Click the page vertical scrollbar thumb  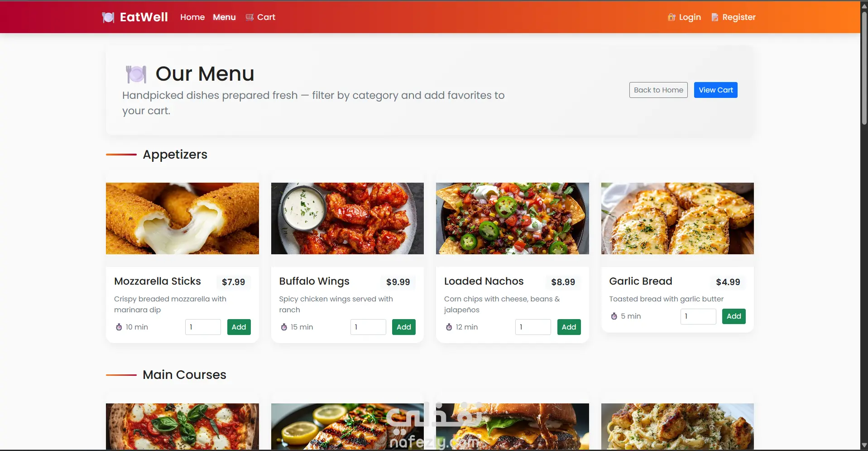point(864,68)
